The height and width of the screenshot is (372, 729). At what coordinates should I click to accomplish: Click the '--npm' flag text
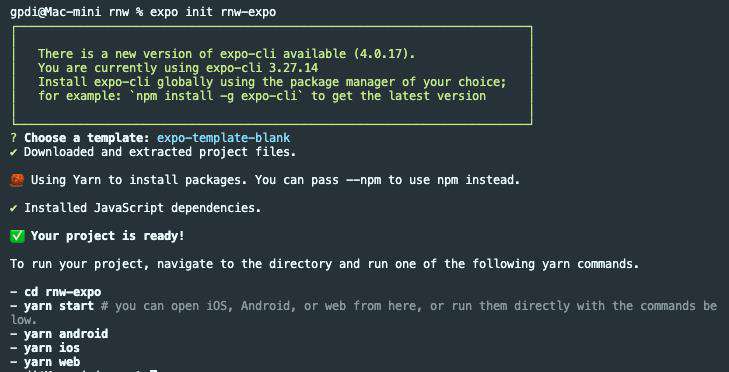coord(364,180)
